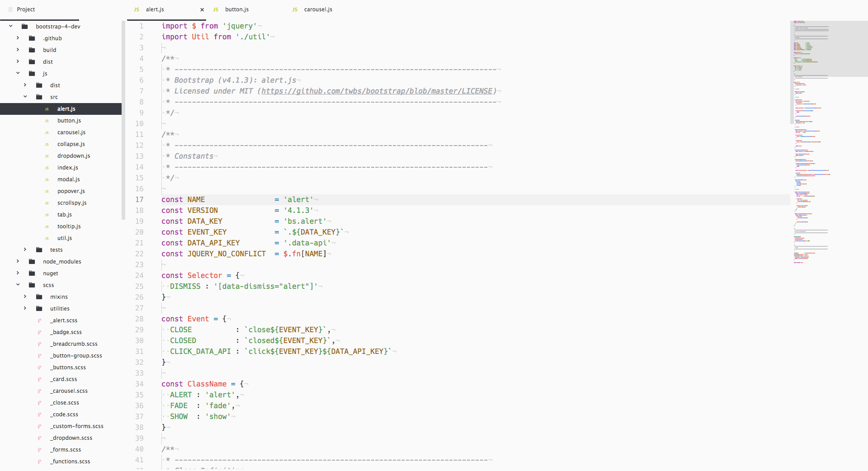Click the file tree vertical scrollbar
This screenshot has width=868, height=471.
point(123,120)
